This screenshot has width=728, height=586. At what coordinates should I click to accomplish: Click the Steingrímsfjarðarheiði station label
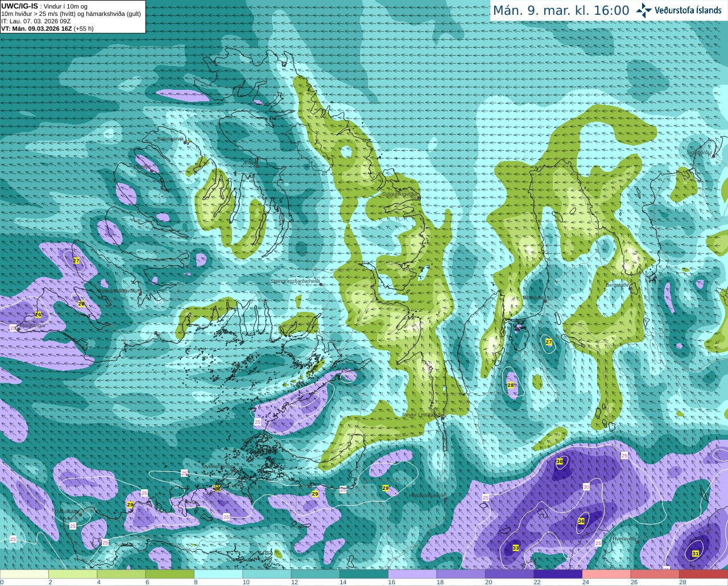pyautogui.click(x=295, y=281)
